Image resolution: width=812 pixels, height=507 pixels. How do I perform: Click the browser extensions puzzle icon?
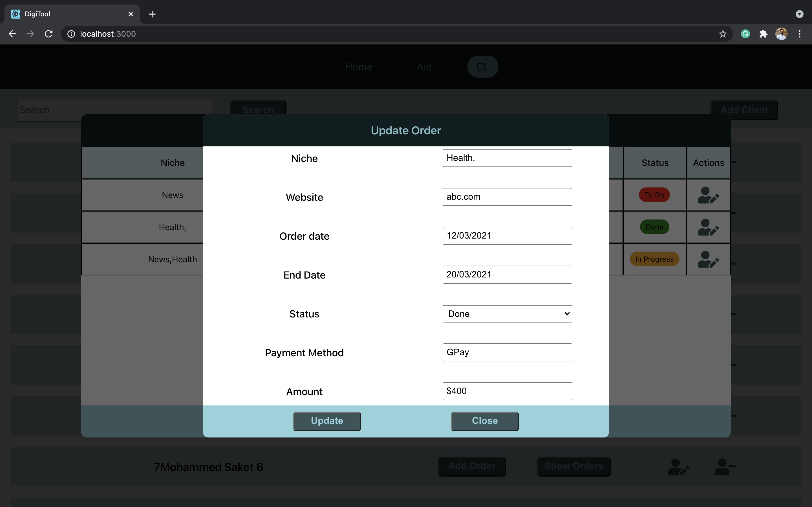tap(763, 34)
